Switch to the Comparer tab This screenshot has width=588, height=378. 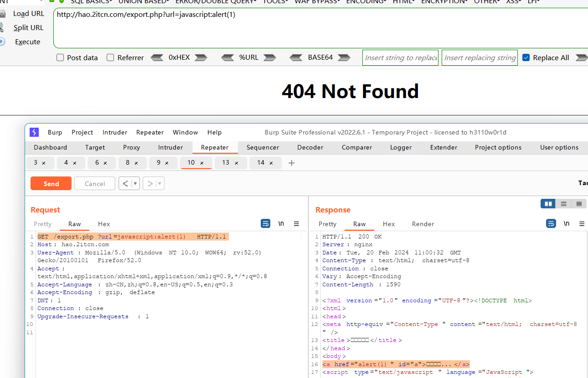point(357,147)
